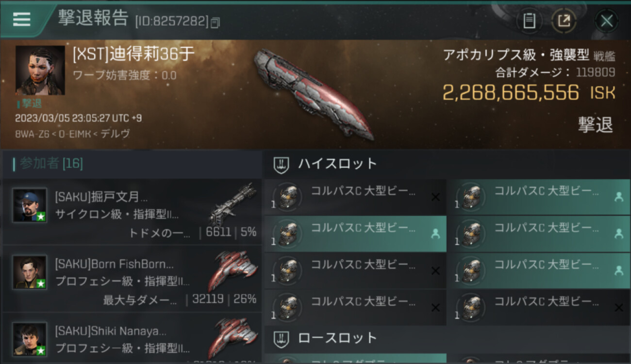This screenshot has width=631, height=364.
Task: Open the ロースロット section shield icon
Action: coord(282,338)
